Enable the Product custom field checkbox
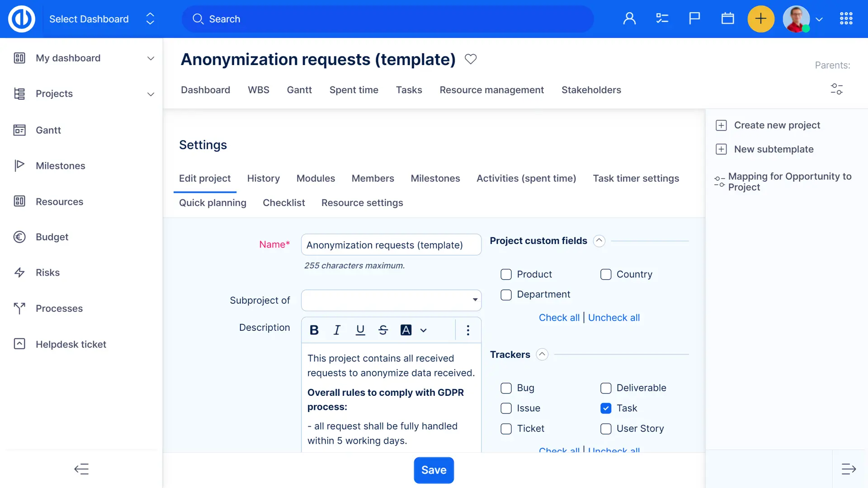 pyautogui.click(x=506, y=274)
